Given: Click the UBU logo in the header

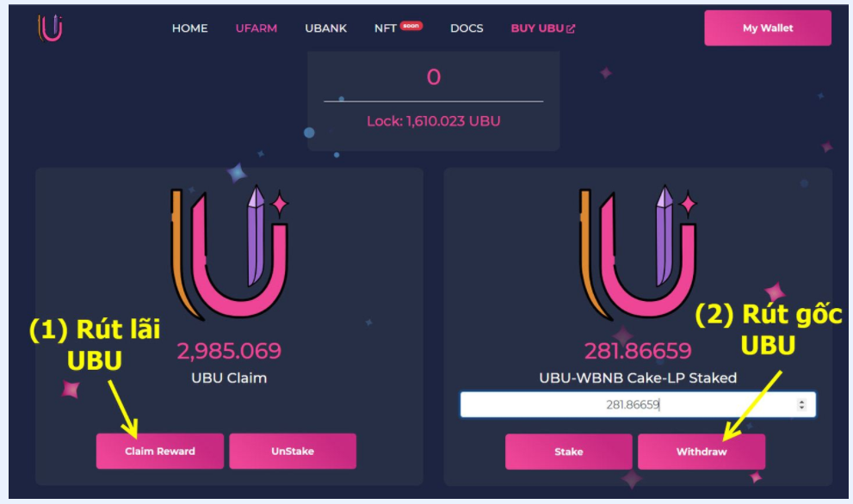Looking at the screenshot, I should [x=50, y=28].
